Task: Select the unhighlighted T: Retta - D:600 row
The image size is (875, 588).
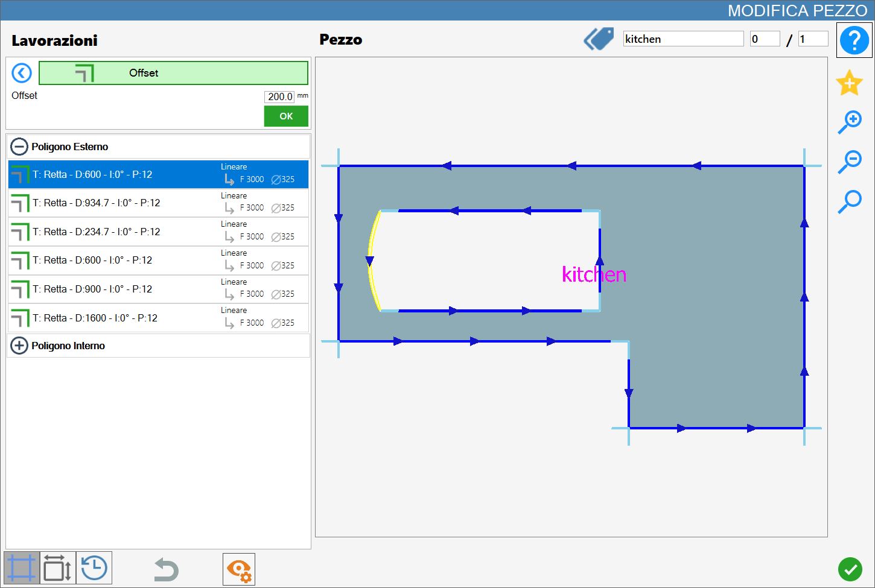Action: tap(158, 261)
